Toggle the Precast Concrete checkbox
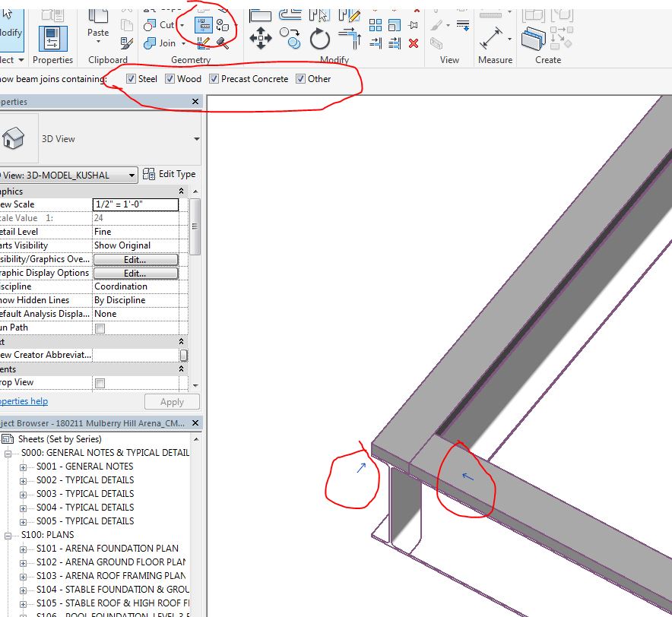The image size is (672, 617). pyautogui.click(x=214, y=78)
